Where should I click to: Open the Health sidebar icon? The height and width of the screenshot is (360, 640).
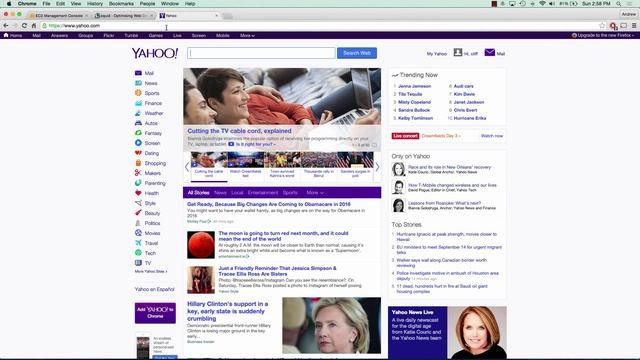138,193
